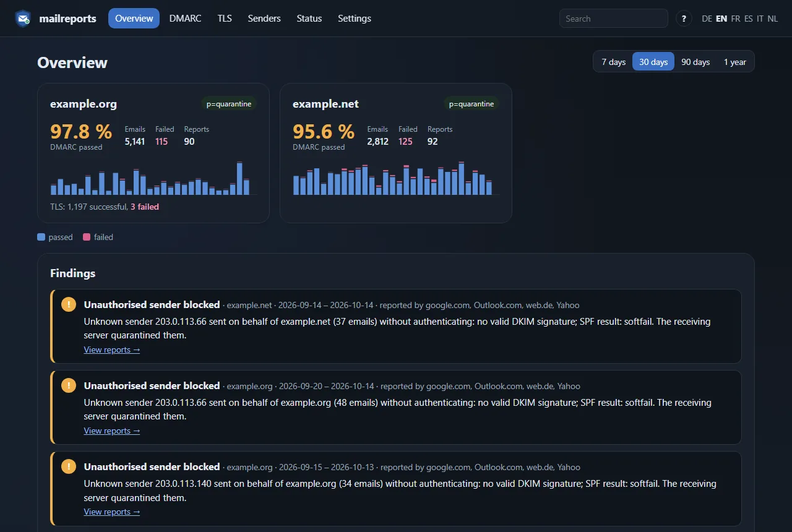Viewport: 792px width, 532px height.
Task: Switch time range to 1 year
Action: tap(735, 62)
